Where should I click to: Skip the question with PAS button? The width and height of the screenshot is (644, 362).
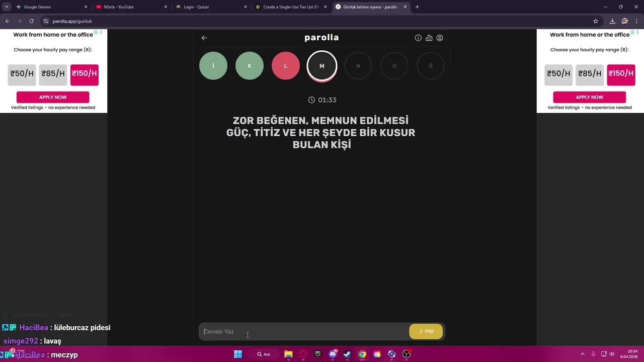[x=426, y=331]
